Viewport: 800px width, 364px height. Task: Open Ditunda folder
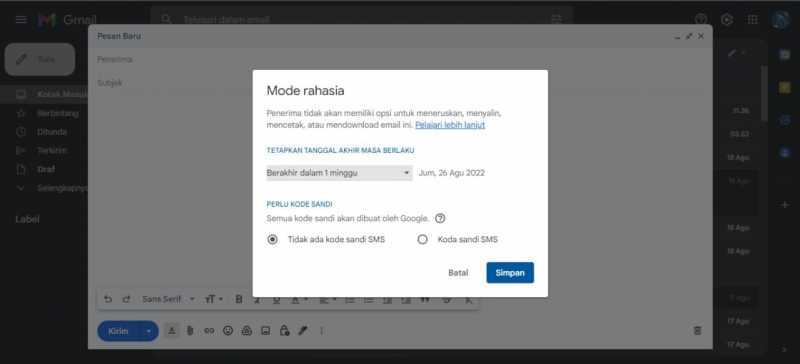[51, 132]
